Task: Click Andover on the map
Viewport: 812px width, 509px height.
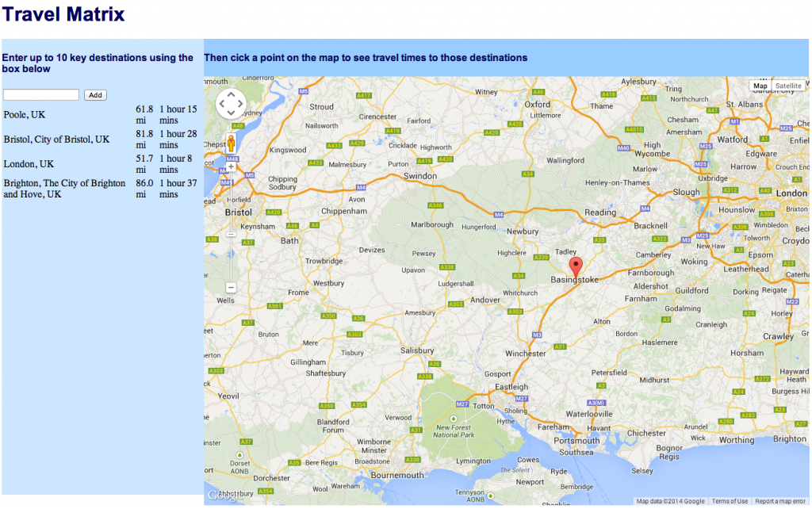Action: pyautogui.click(x=485, y=300)
